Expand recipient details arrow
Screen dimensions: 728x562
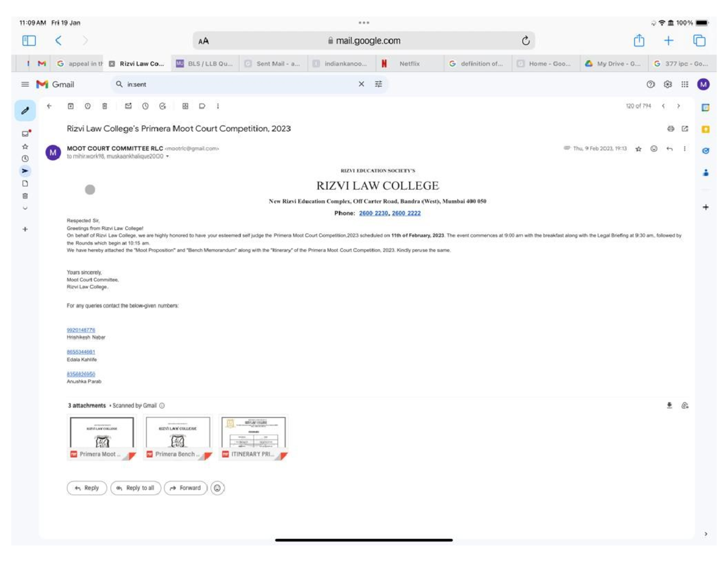[x=167, y=156]
